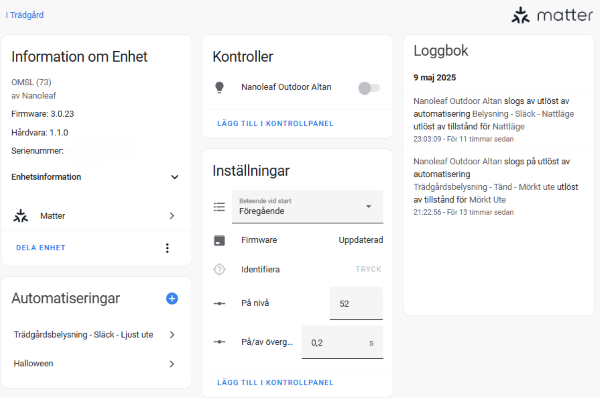Screen dimensions: 600x398
Task: Click the Firmware: 3.0.23 text
Action: pyautogui.click(x=42, y=114)
